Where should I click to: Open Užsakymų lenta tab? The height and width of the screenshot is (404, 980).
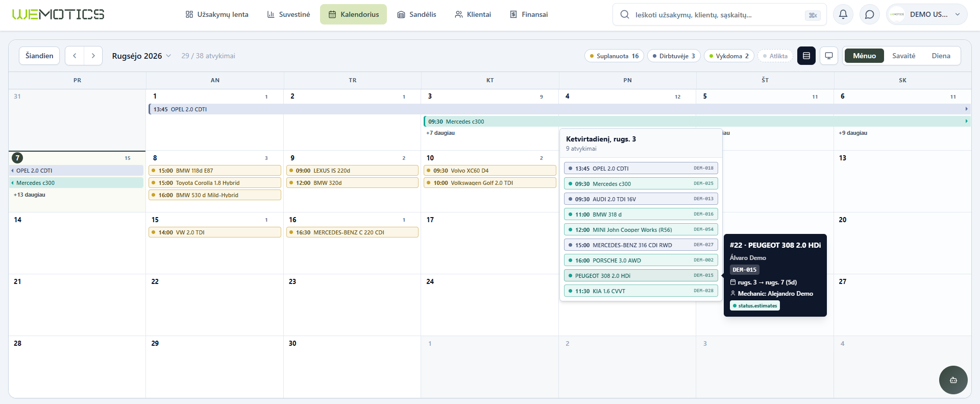[x=217, y=14]
